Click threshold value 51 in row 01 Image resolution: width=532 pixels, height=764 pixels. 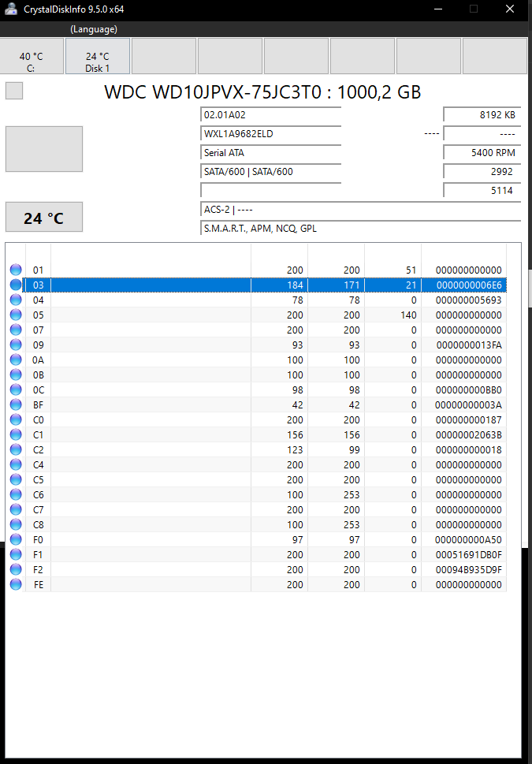coord(411,270)
